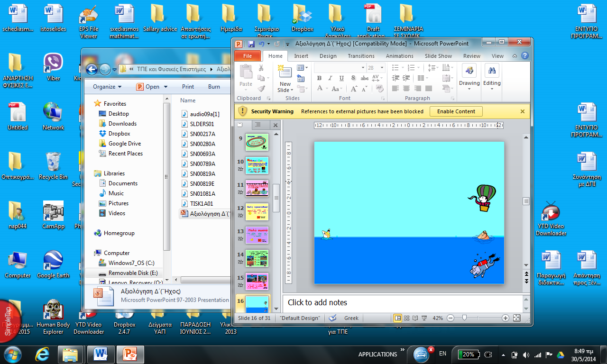Screen dimensions: 607x364
Task: Switch to Reading View
Action: tap(415, 318)
